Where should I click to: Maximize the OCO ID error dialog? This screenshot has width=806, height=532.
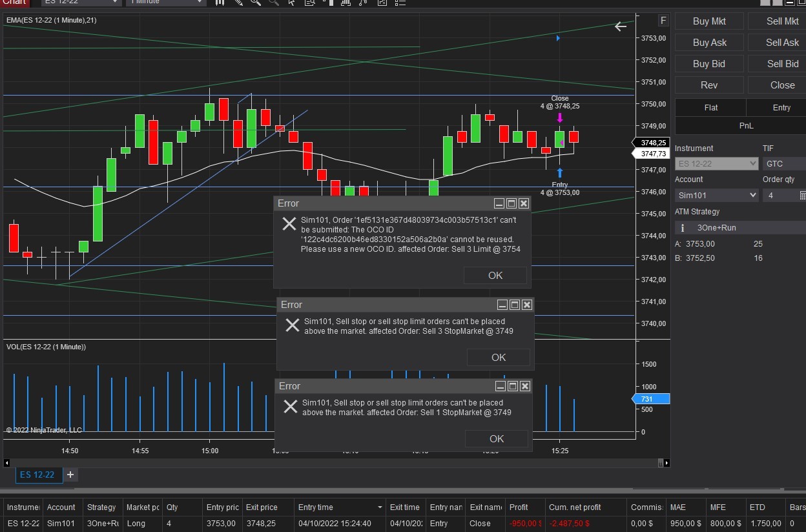click(x=512, y=203)
